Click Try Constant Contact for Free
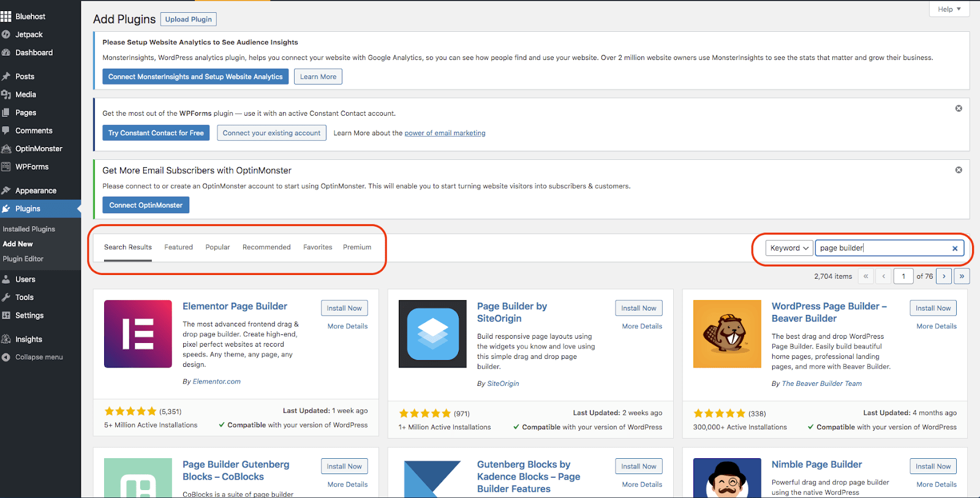The width and height of the screenshot is (980, 498). (156, 133)
